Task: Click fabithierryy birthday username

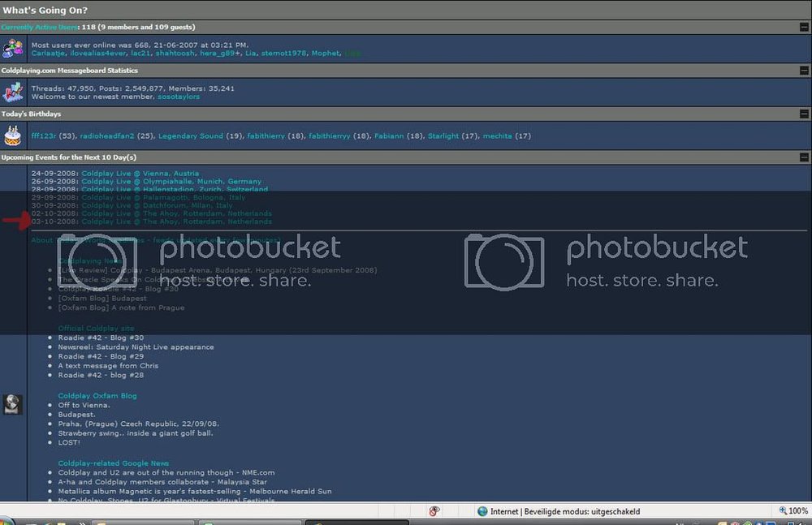Action: [x=330, y=136]
